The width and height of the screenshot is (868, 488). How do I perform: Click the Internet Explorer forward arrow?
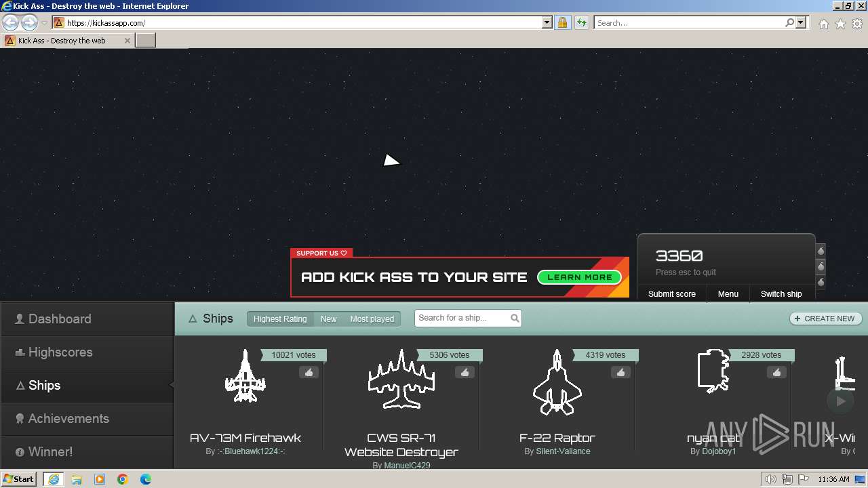point(29,22)
